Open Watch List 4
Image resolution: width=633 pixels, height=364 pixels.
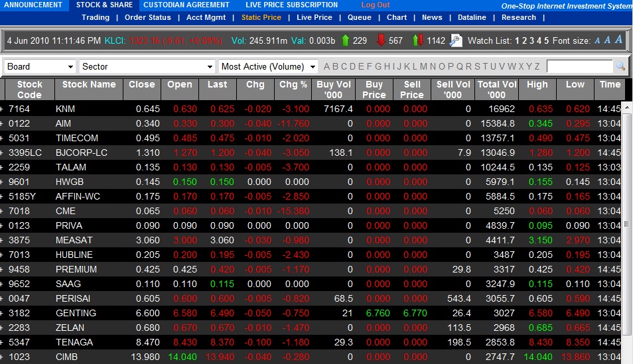click(x=539, y=40)
